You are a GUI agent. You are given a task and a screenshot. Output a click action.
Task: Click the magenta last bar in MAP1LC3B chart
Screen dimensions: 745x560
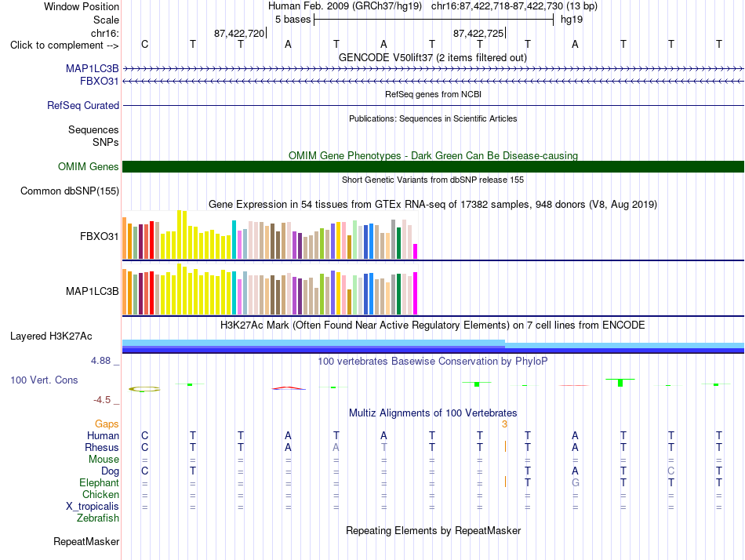416,293
